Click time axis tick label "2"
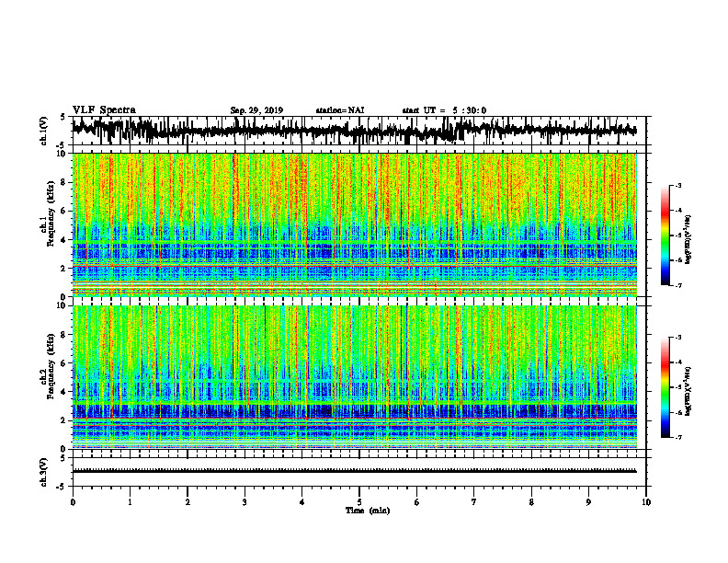Image resolution: width=728 pixels, height=563 pixels. 188,502
